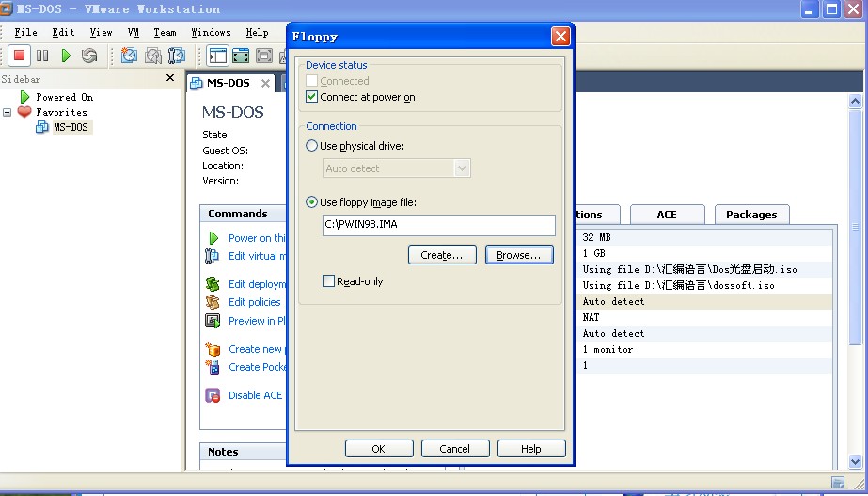
Task: Click the status bar icon at bottom right
Action: 838,482
